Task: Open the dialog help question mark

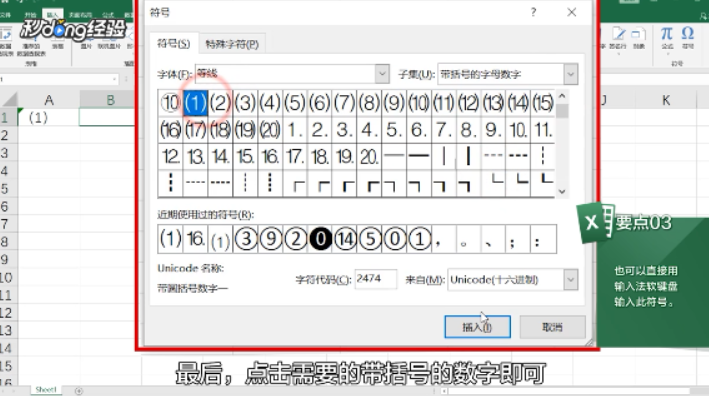Action: (x=534, y=12)
